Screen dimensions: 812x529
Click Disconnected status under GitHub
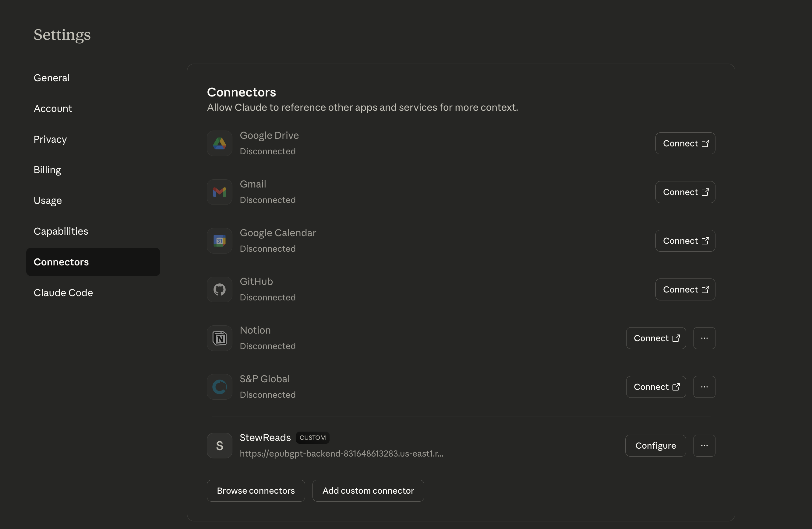(x=267, y=298)
